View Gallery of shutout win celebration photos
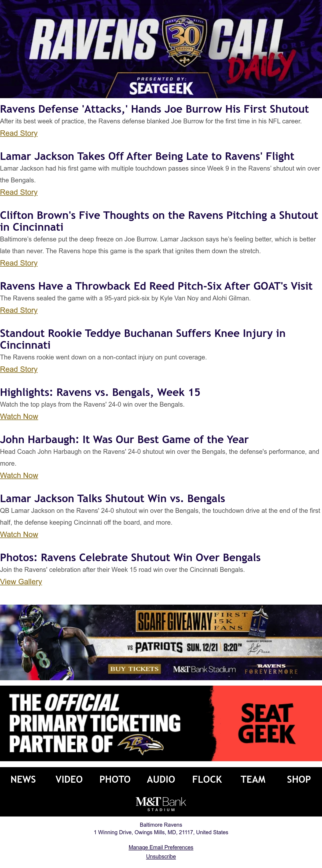 (x=21, y=581)
